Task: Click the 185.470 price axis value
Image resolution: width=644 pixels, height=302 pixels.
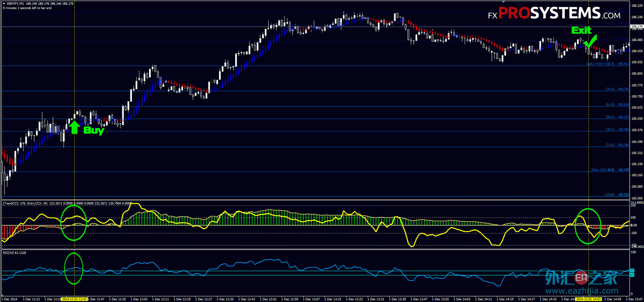Action: [637, 130]
